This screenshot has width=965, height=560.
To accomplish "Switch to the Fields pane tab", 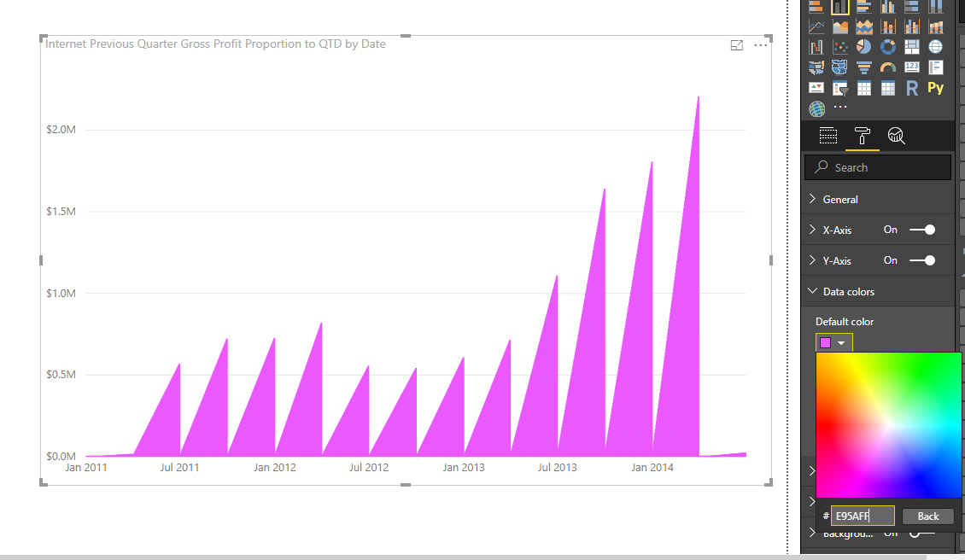I will point(828,136).
